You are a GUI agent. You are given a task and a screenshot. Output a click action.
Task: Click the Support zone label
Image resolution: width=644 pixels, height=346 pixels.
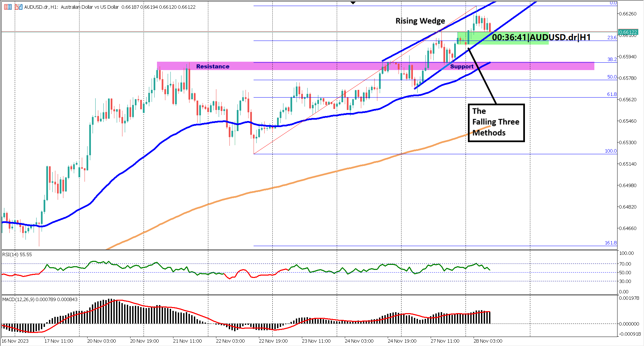tap(462, 66)
